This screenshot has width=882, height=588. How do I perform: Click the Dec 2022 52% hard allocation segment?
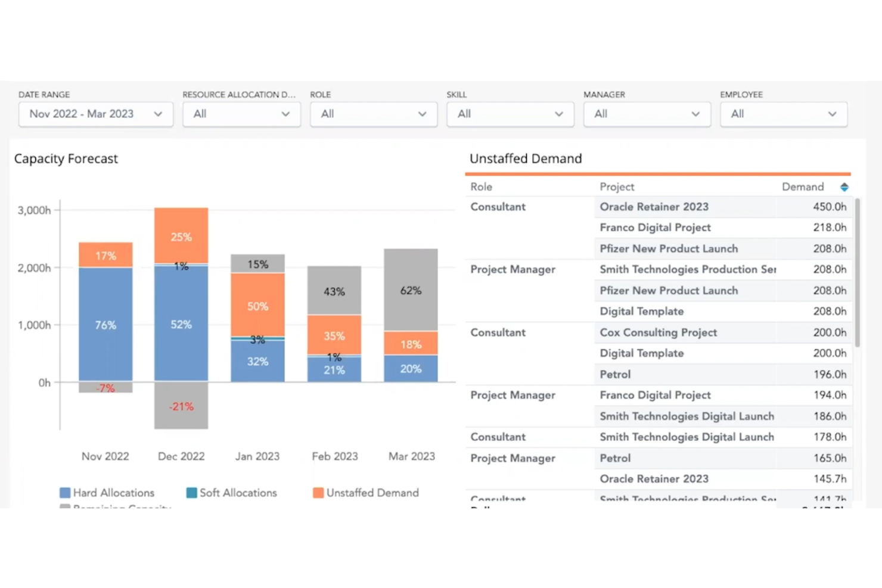(181, 323)
